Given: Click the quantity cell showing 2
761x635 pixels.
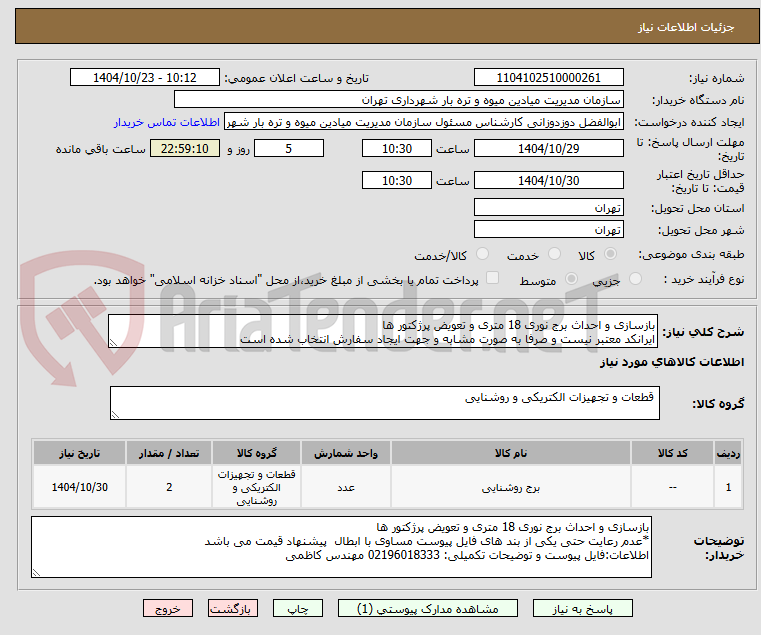Looking at the screenshot, I should tap(169, 487).
